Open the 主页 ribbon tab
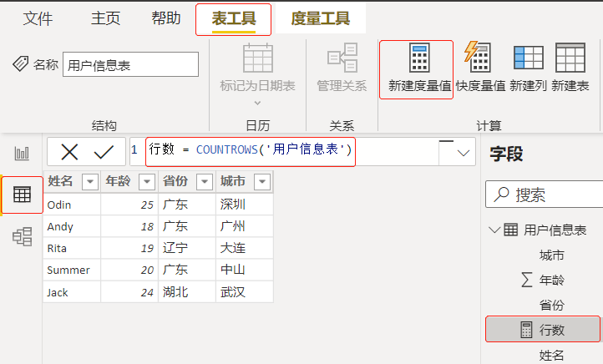The height and width of the screenshot is (364, 603). pos(106,18)
